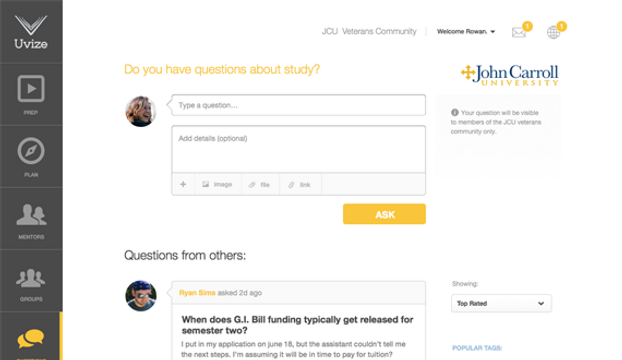Screen dimensions: 622x360
Task: Attach an image to the question
Action: pos(217,184)
